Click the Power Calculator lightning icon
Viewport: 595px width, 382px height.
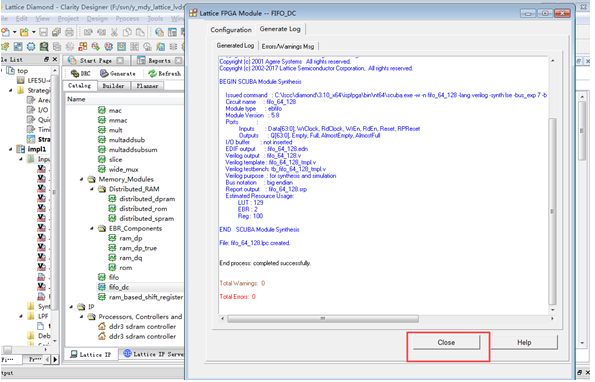pos(160,47)
